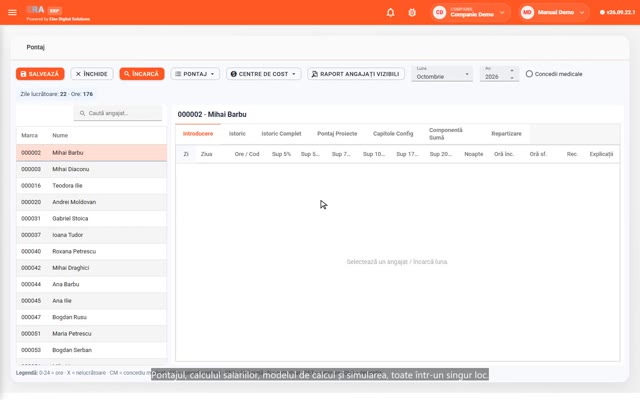Select employee Bogdan Rusu
This screenshot has height=400, width=640.
[91, 317]
